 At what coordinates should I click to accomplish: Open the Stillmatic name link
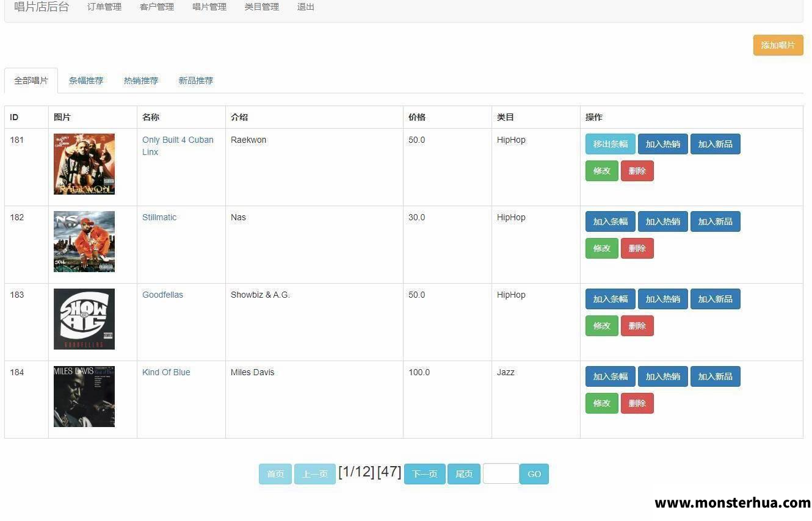tap(159, 217)
